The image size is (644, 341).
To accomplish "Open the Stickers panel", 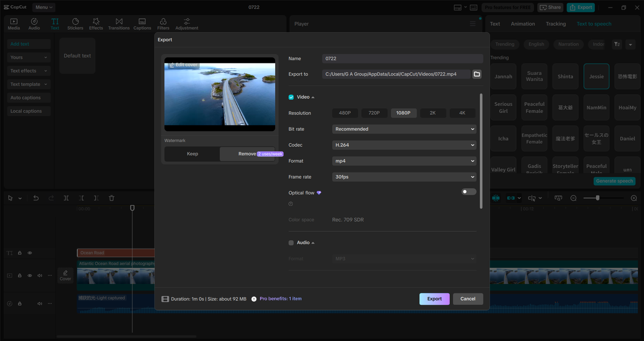I will [x=75, y=24].
